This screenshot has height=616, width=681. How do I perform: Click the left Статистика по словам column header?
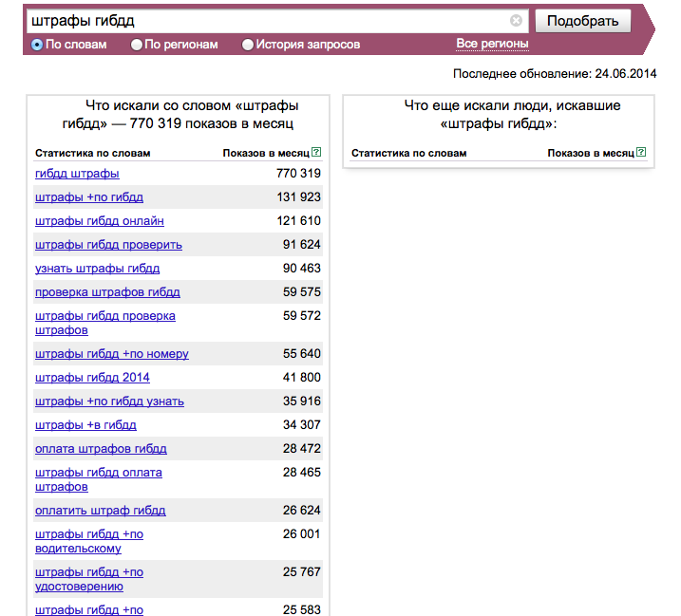(x=92, y=153)
